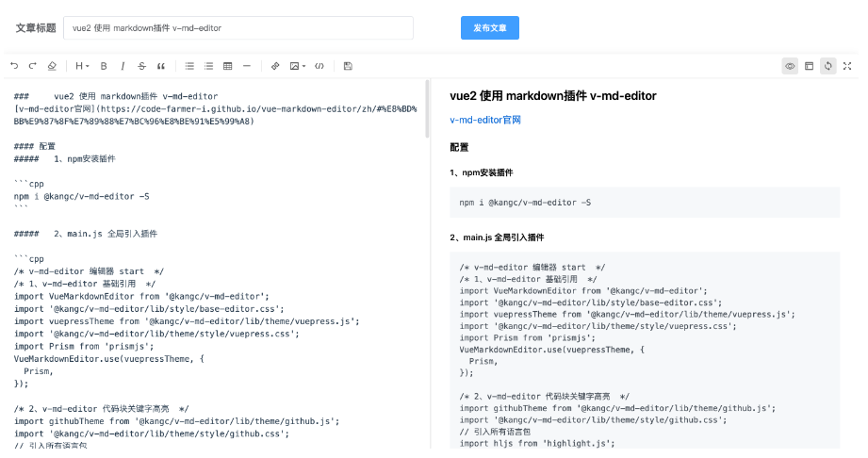Toggle the table of contents panel
The height and width of the screenshot is (458, 868).
point(809,66)
